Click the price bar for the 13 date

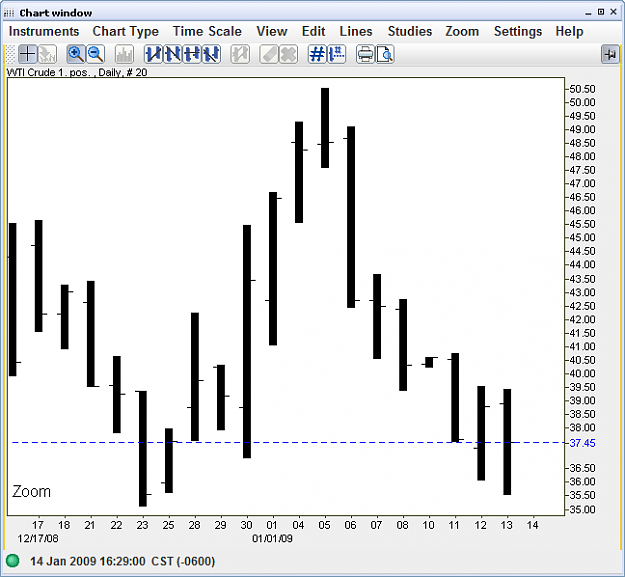(x=507, y=442)
